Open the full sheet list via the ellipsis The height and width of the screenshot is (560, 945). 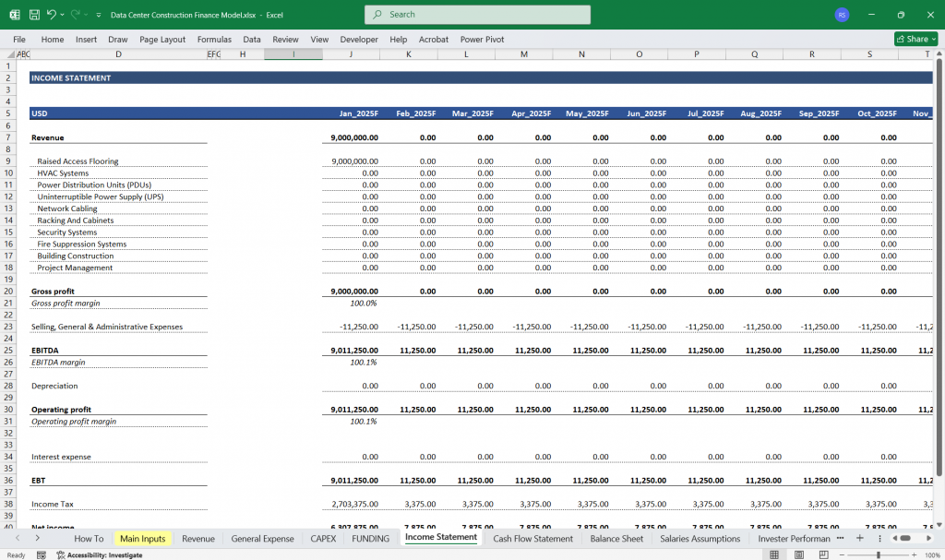click(x=839, y=538)
